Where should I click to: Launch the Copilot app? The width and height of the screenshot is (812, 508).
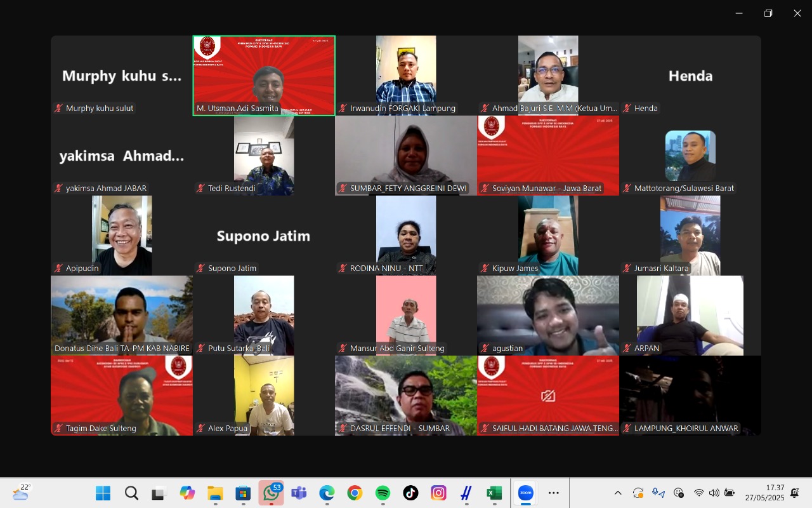(x=187, y=493)
